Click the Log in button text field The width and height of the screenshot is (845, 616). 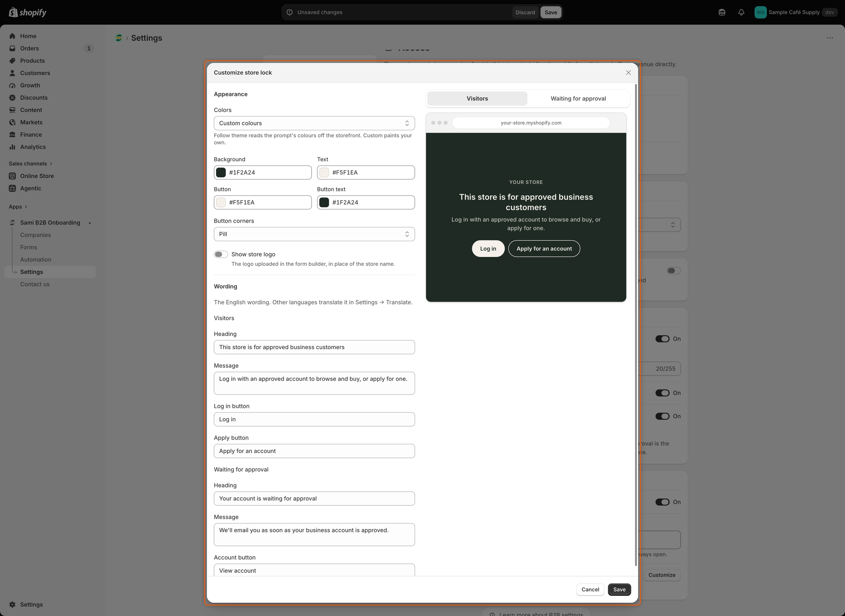point(314,419)
